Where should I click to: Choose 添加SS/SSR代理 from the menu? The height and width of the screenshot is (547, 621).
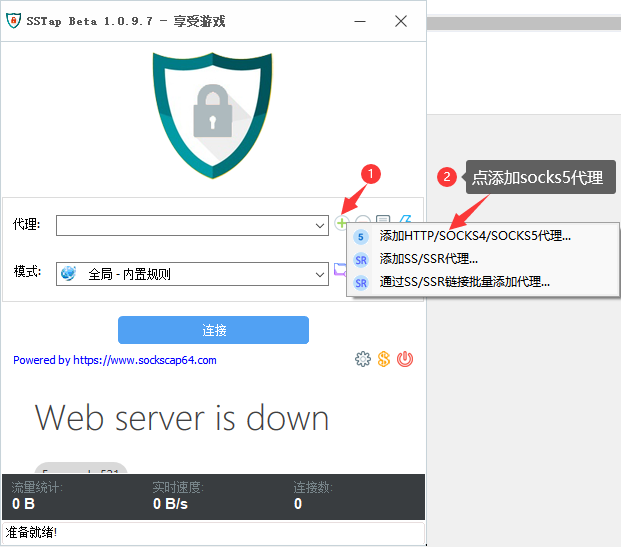click(428, 259)
